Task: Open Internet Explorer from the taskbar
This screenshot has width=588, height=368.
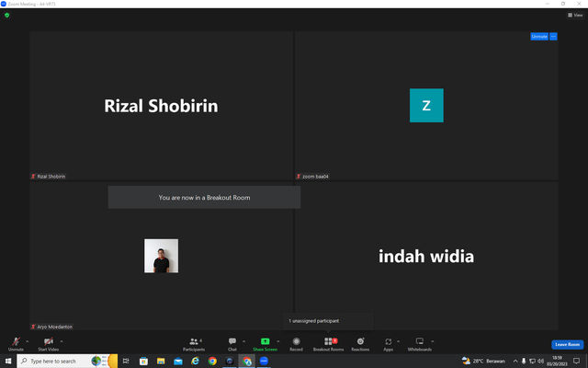Action: click(196, 361)
